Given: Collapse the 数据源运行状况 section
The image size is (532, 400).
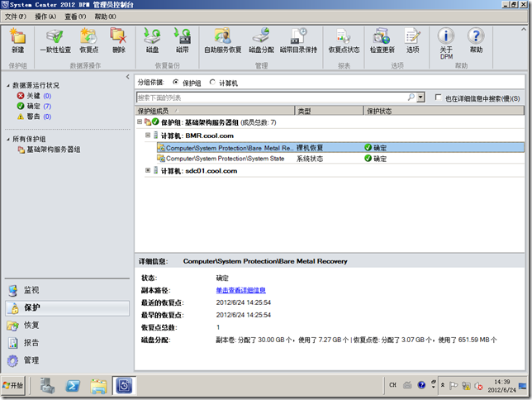Looking at the screenshot, I should pyautogui.click(x=7, y=86).
